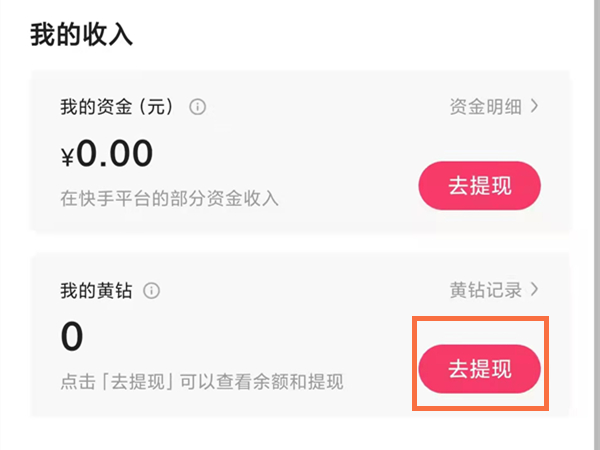The height and width of the screenshot is (450, 600).
Task: Click the chevron arrow after 资金明细
Action: pyautogui.click(x=535, y=106)
